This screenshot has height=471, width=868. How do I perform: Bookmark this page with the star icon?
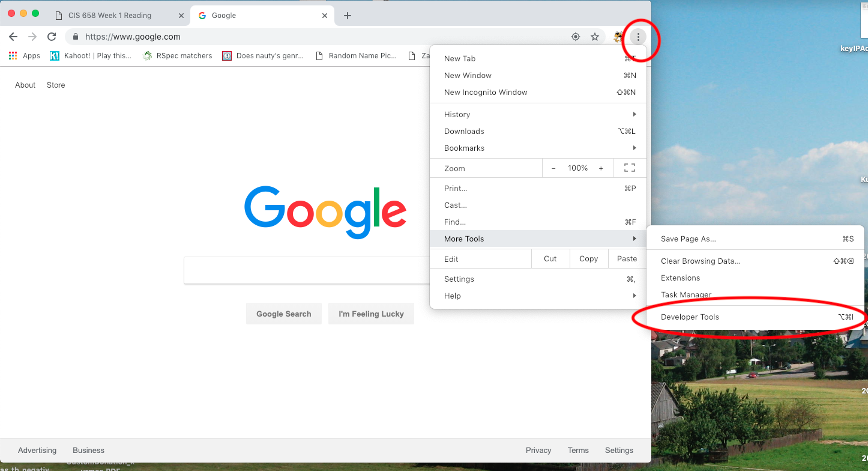[x=595, y=37]
